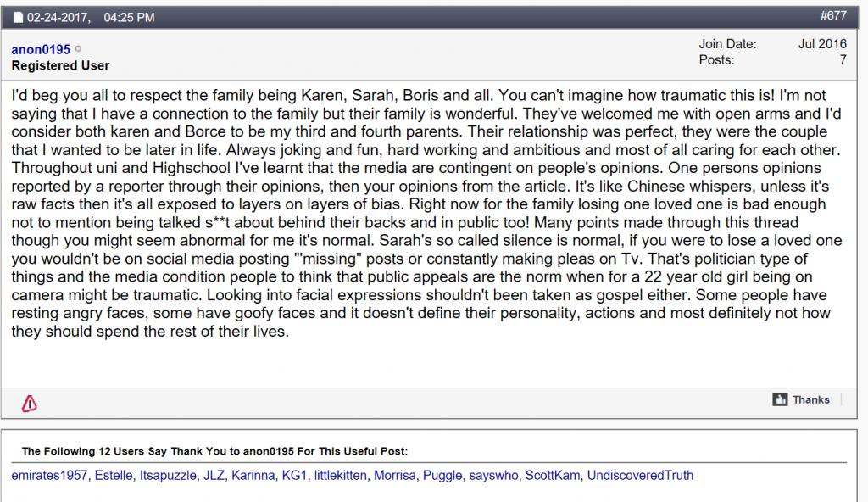Image resolution: width=868 pixels, height=502 pixels.
Task: Visit emirates1957's profile
Action: pyautogui.click(x=49, y=475)
